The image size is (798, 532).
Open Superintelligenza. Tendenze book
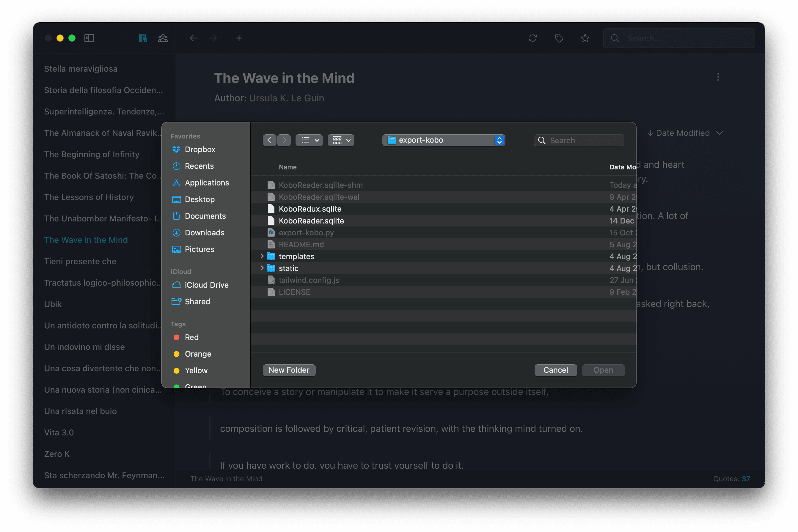(104, 111)
